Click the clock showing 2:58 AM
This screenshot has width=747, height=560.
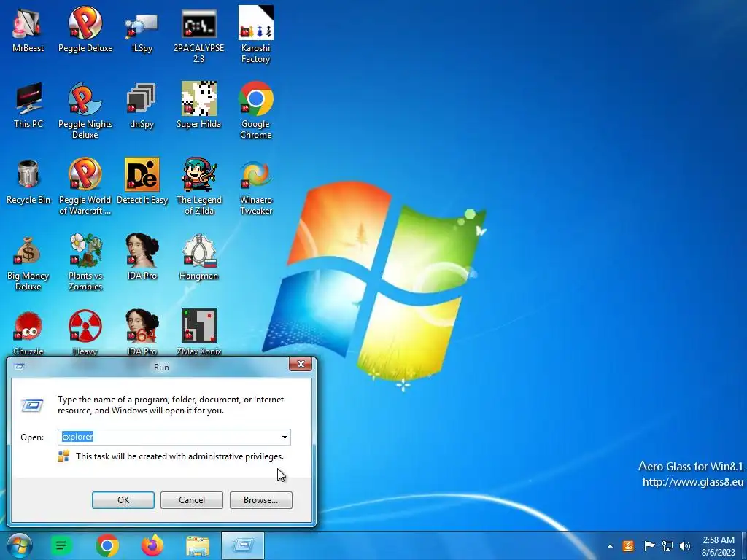719,546
